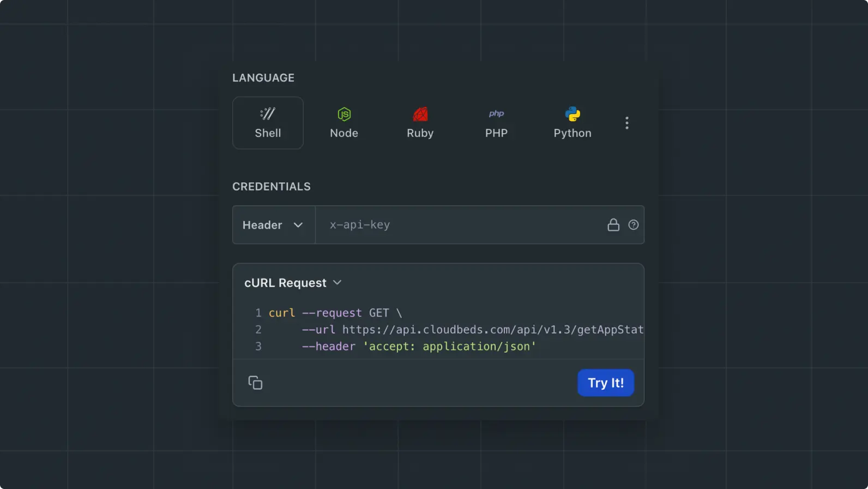The width and height of the screenshot is (868, 489).
Task: Click the green Node.js hexagon icon
Action: 344,114
